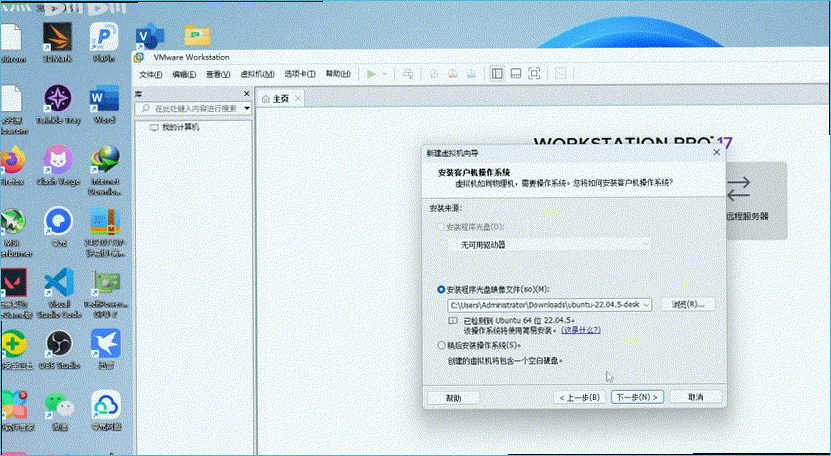
Task: Open the Visio desktop shortcut icon
Action: pyautogui.click(x=151, y=38)
